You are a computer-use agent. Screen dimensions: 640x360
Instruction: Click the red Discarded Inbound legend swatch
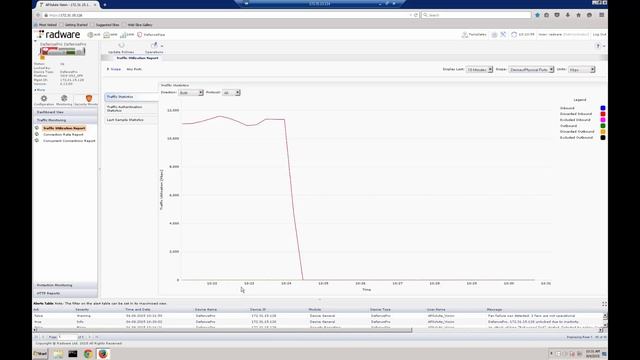click(602, 114)
